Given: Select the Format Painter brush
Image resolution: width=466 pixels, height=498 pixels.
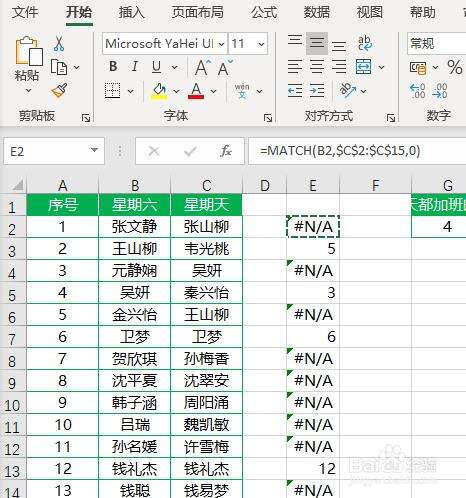Looking at the screenshot, I should [x=60, y=90].
